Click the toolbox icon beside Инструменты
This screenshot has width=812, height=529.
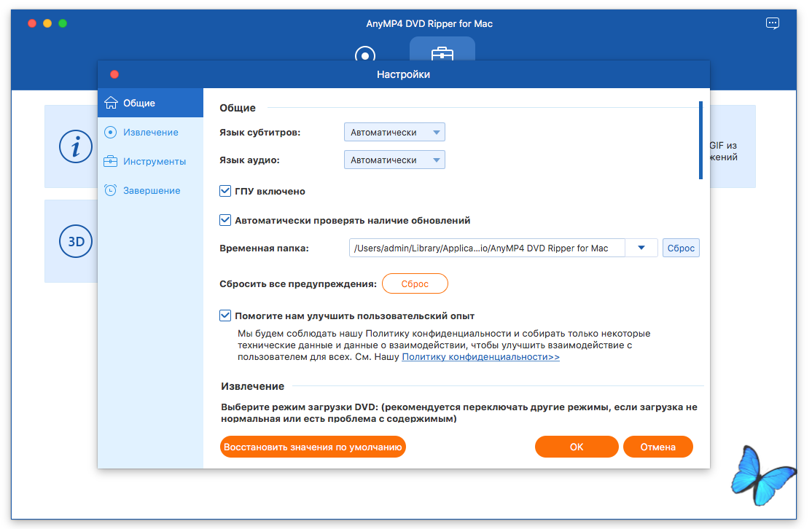pos(111,161)
